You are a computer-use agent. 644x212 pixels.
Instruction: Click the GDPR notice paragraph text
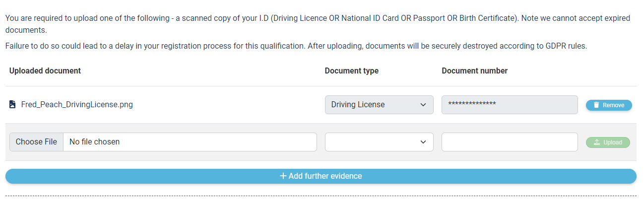click(296, 46)
